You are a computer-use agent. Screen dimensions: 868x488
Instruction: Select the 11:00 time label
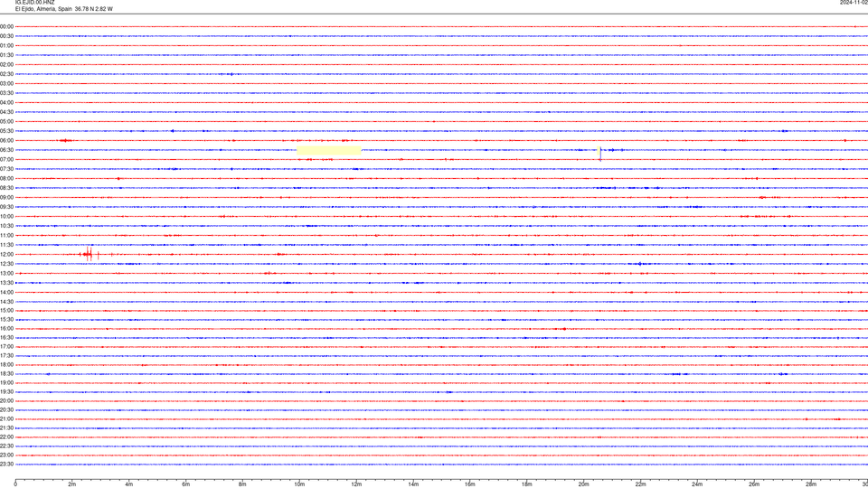tap(6, 236)
